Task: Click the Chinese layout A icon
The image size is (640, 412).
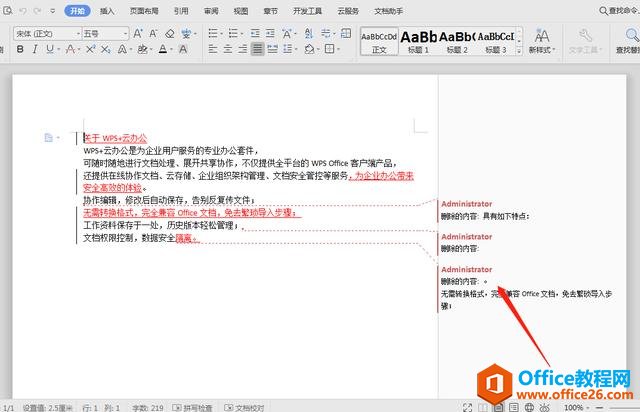Action: point(287,33)
